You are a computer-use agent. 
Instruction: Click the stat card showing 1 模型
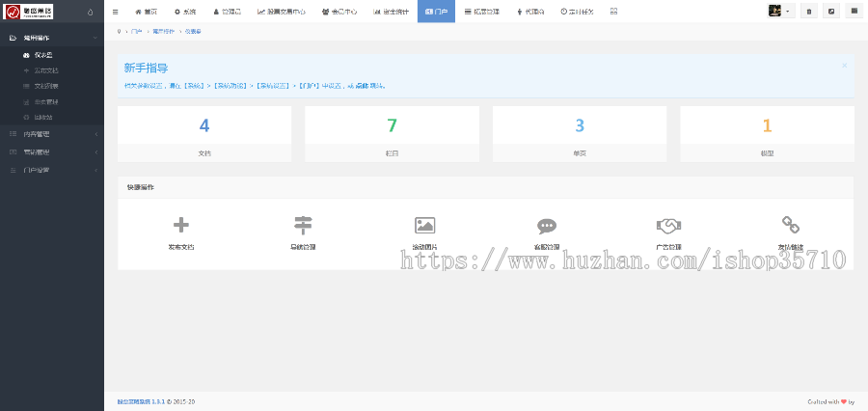(768, 134)
